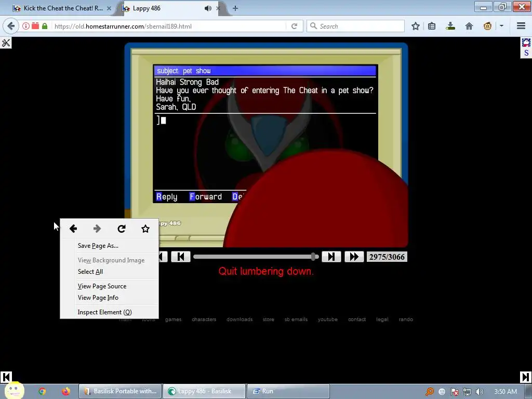Image resolution: width=532 pixels, height=399 pixels.
Task: Click the frame counter 2975/3066
Action: click(387, 257)
